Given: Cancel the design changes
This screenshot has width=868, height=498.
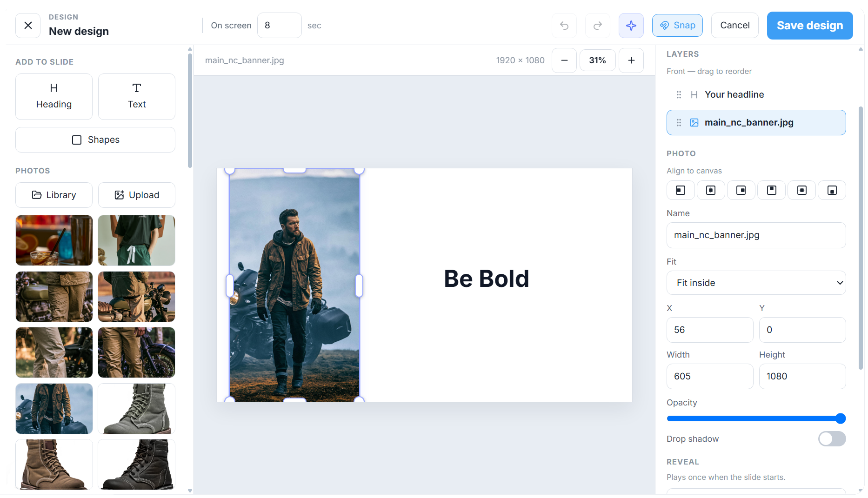Looking at the screenshot, I should (734, 25).
